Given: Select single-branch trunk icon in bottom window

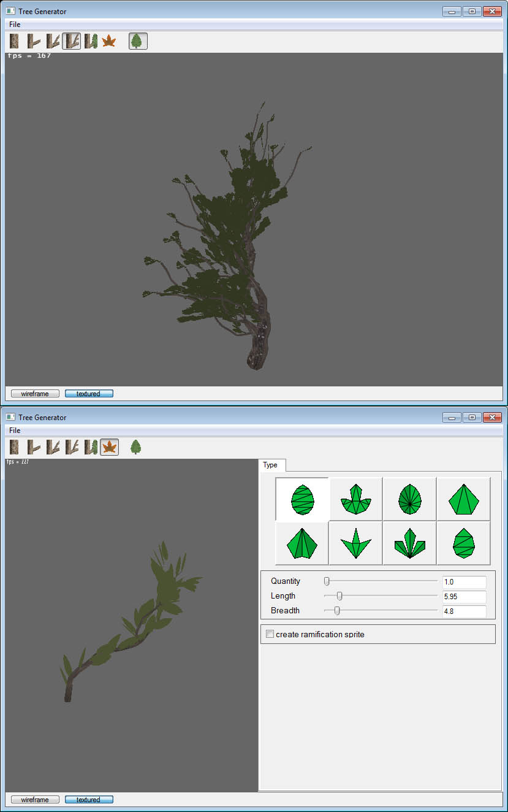Looking at the screenshot, I should (34, 447).
